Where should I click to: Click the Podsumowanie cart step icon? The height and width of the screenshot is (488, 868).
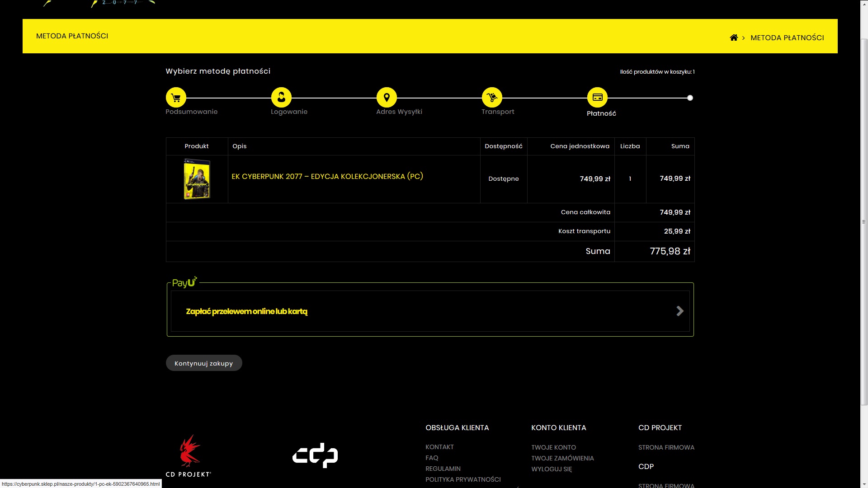tap(176, 98)
